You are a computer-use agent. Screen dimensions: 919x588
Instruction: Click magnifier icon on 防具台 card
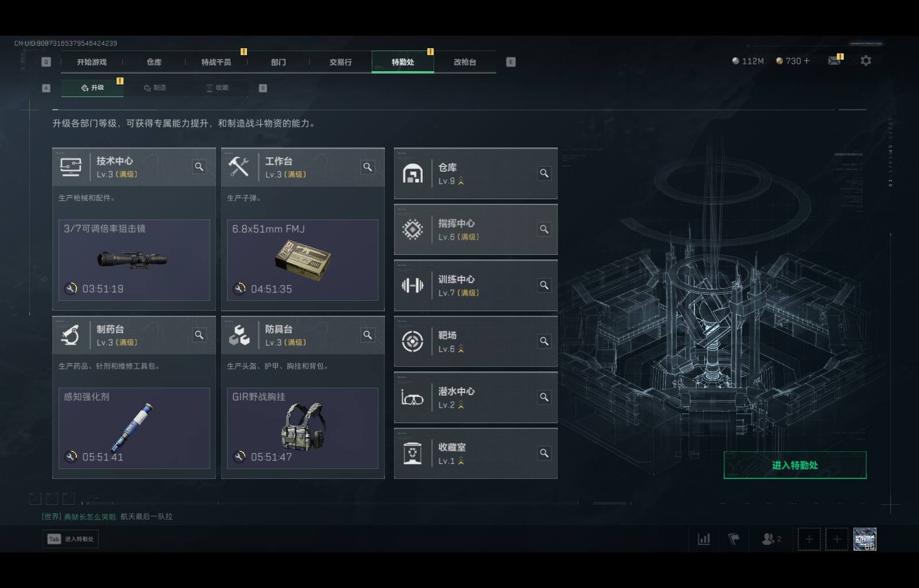[x=368, y=335]
